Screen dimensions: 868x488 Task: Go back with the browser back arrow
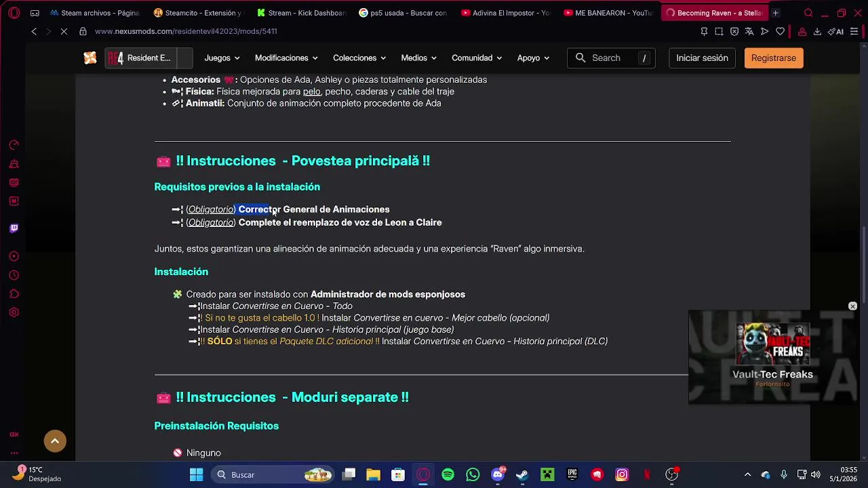coord(34,31)
